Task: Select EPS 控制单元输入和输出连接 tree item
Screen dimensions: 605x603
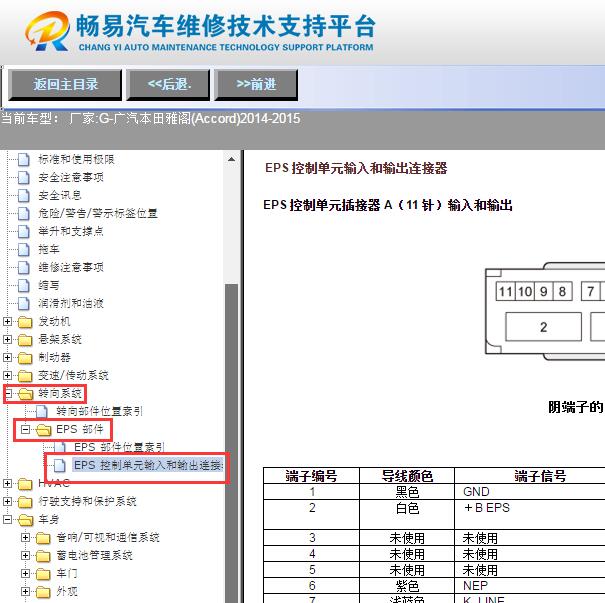Action: click(x=148, y=465)
